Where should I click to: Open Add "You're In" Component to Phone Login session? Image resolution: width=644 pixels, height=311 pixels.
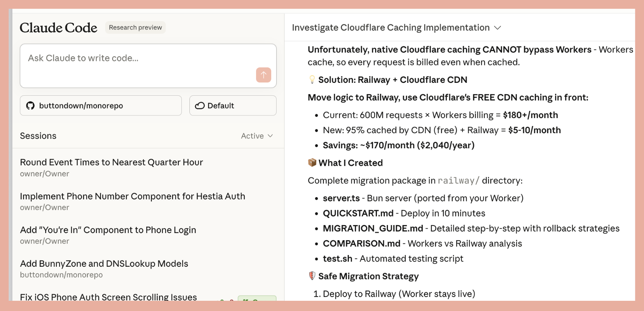(148, 235)
